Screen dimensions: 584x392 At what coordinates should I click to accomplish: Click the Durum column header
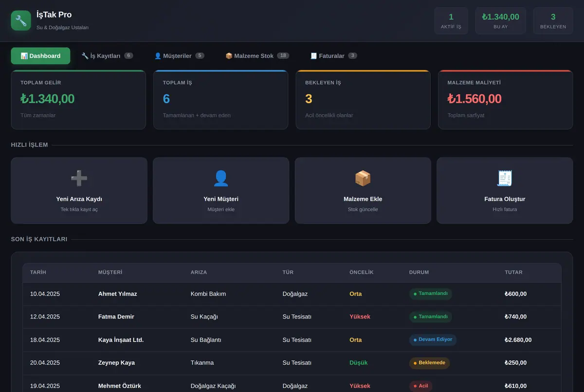[419, 272]
